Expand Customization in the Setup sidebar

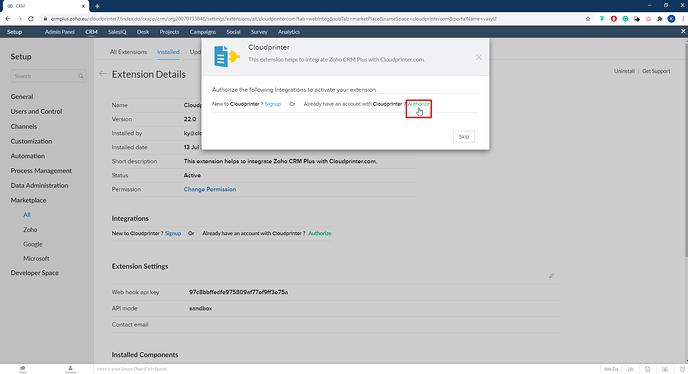click(x=31, y=141)
